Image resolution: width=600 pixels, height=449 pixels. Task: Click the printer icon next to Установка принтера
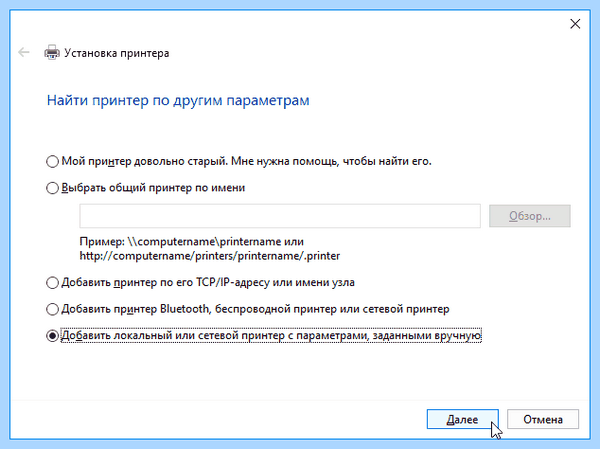point(52,52)
